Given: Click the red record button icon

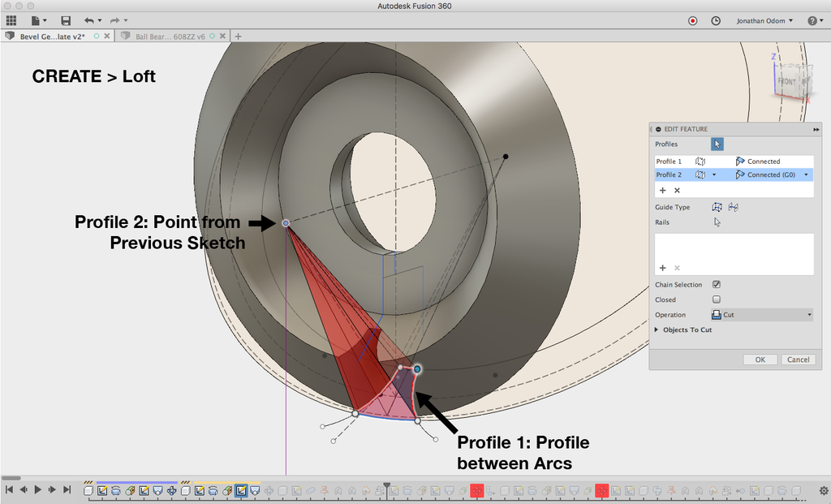Looking at the screenshot, I should 693,20.
